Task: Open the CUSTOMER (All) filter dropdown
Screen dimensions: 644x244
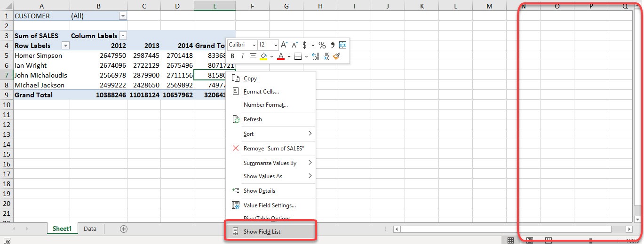Action: coord(123,16)
